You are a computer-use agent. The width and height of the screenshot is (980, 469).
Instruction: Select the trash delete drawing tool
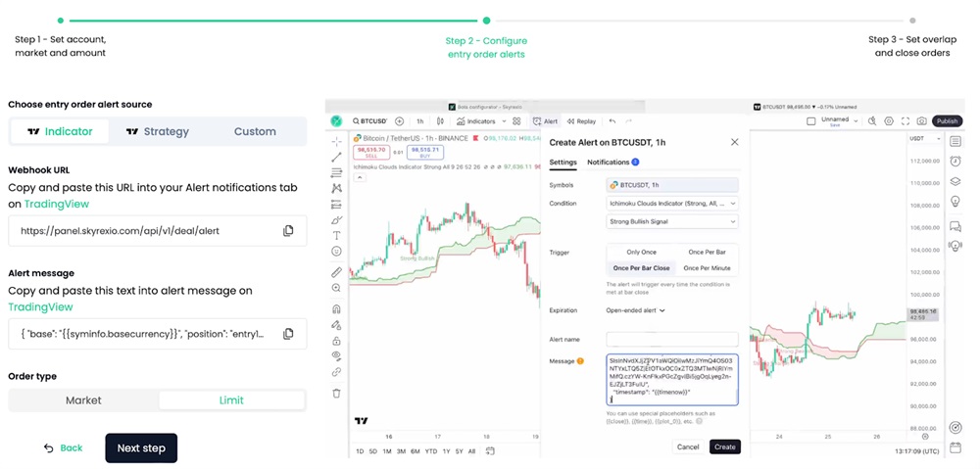point(336,394)
